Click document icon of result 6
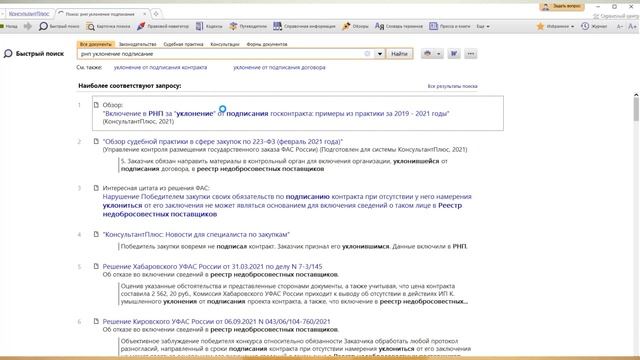The image size is (640, 360). tap(96, 321)
